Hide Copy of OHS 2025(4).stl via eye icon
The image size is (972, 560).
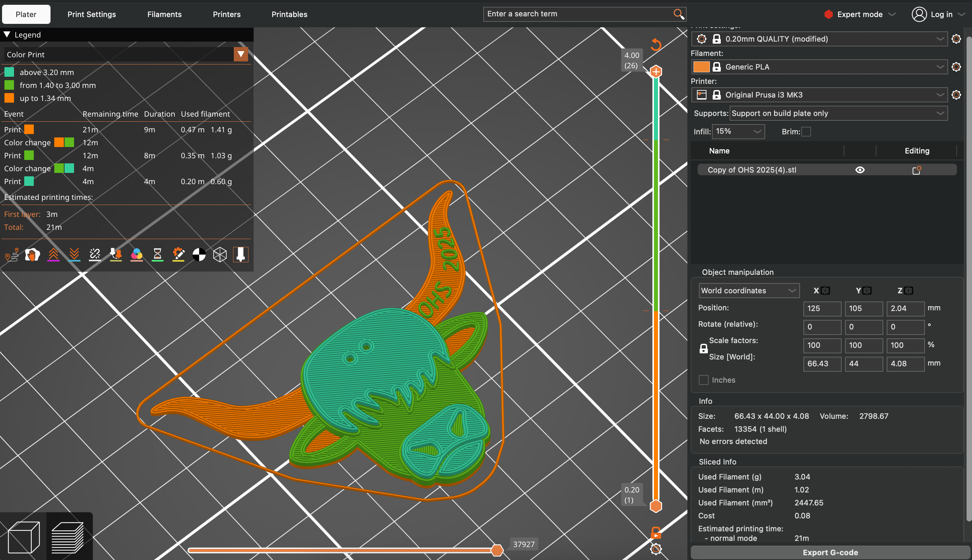(860, 170)
